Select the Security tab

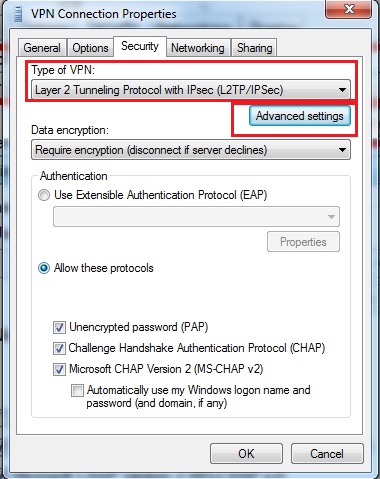tap(140, 46)
